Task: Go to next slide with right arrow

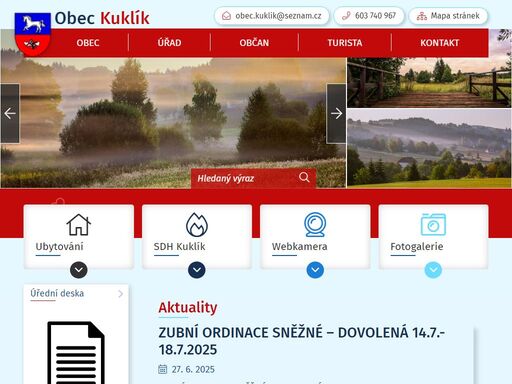Action: click(336, 114)
